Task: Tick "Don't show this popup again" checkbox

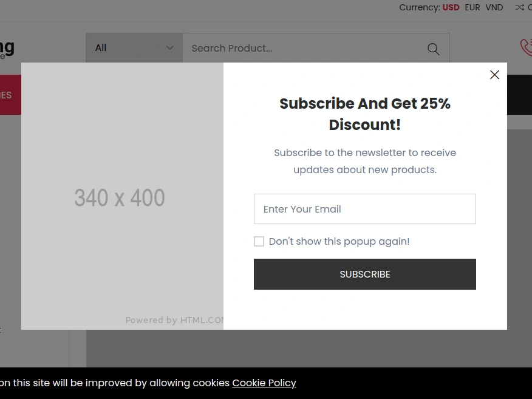Action: click(x=259, y=242)
